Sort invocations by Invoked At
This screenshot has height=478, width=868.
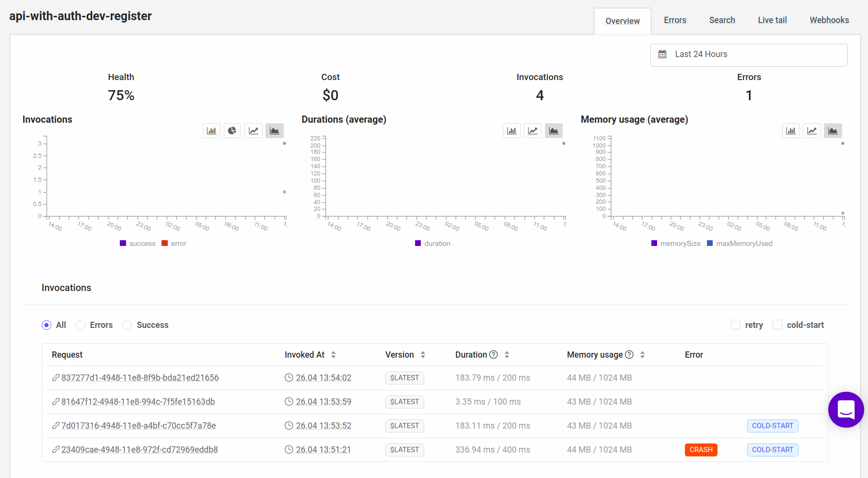[334, 355]
